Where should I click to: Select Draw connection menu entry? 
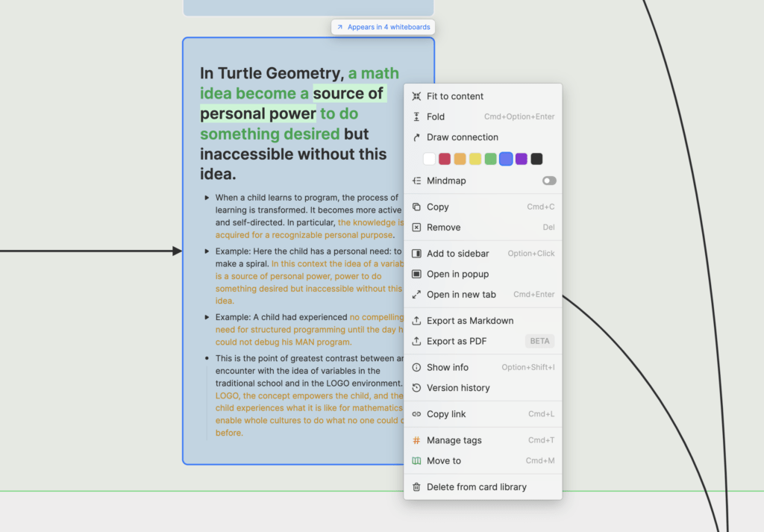click(x=483, y=137)
